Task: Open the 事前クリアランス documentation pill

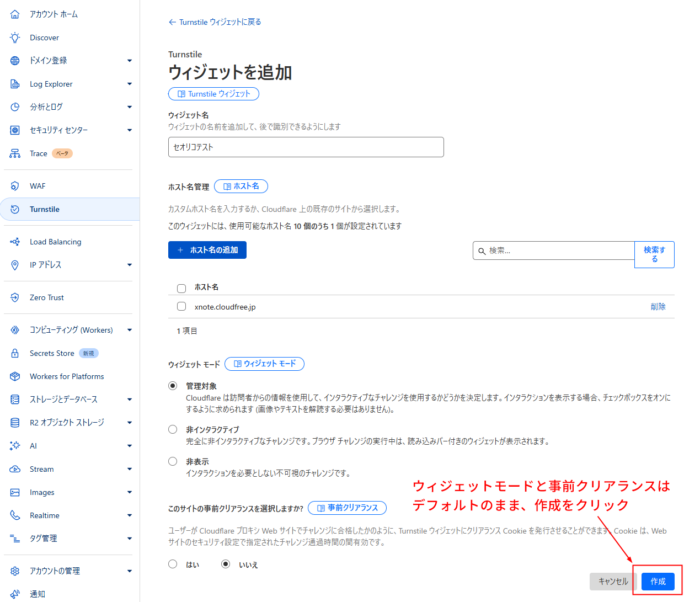Action: click(347, 508)
